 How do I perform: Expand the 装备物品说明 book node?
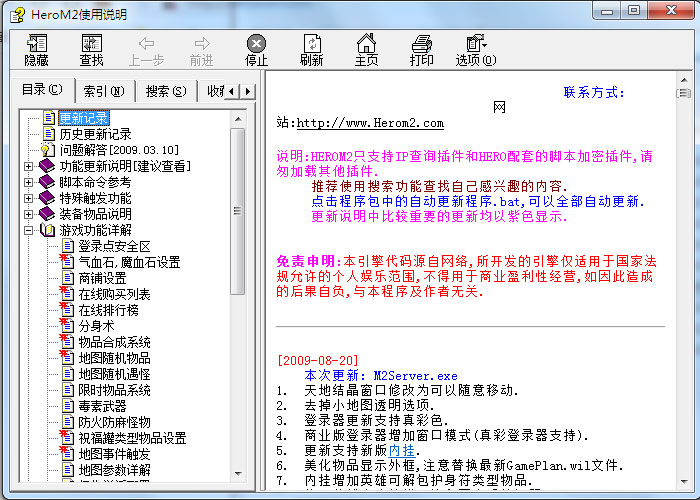tap(29, 214)
